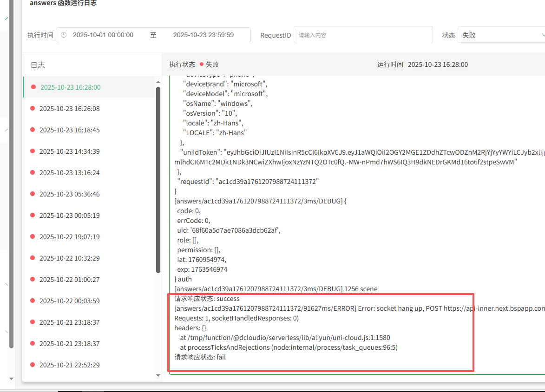Screen dimensions: 545x392
Task: Show log entry 2025-10-21 22:52:29
Action: tap(69, 365)
